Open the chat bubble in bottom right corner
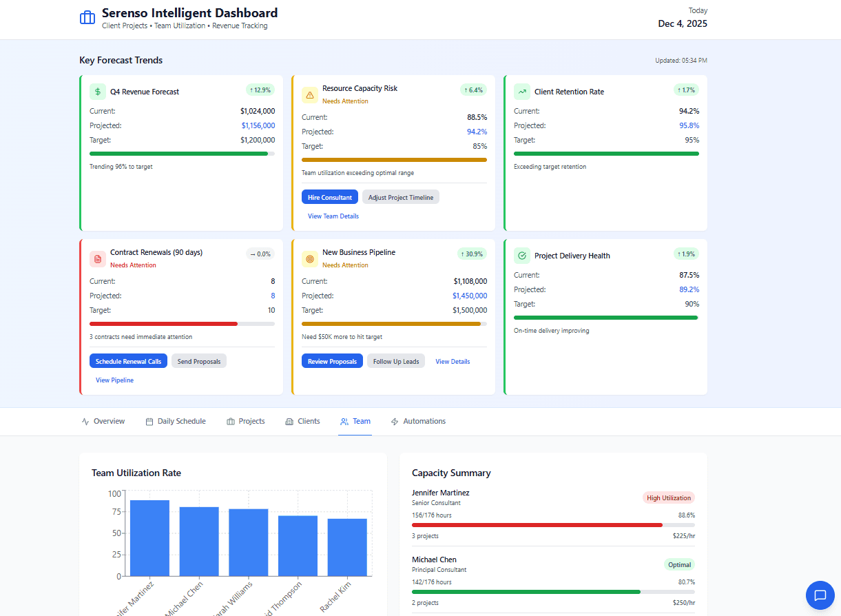 [820, 595]
